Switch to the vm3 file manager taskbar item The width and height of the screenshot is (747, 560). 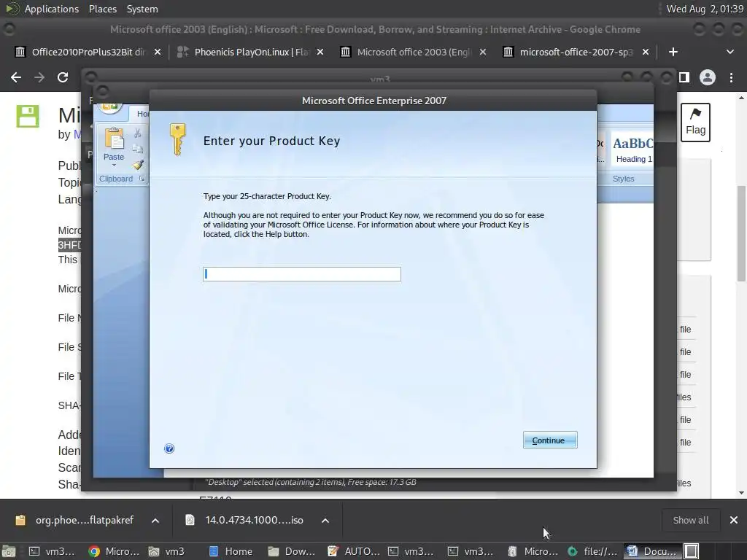[x=166, y=551]
